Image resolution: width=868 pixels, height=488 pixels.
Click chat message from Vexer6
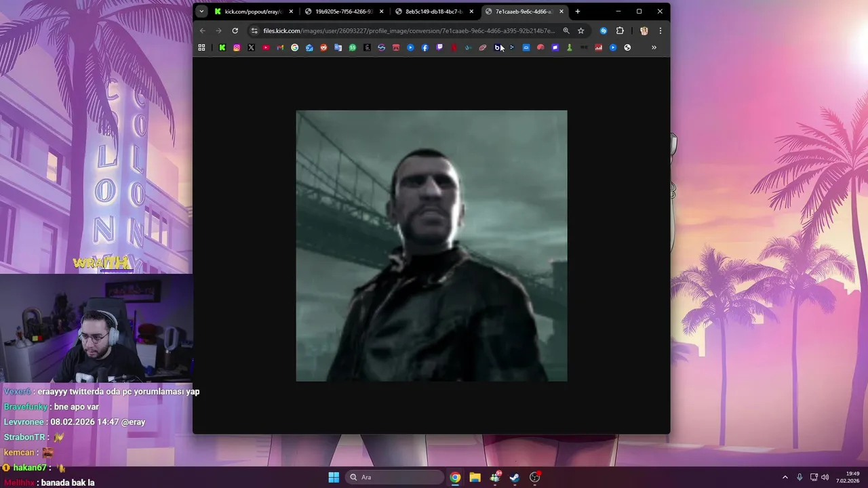click(102, 391)
